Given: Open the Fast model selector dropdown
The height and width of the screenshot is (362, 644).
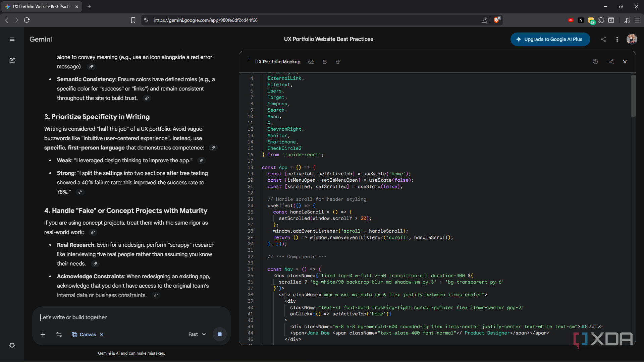Looking at the screenshot, I should tap(197, 334).
